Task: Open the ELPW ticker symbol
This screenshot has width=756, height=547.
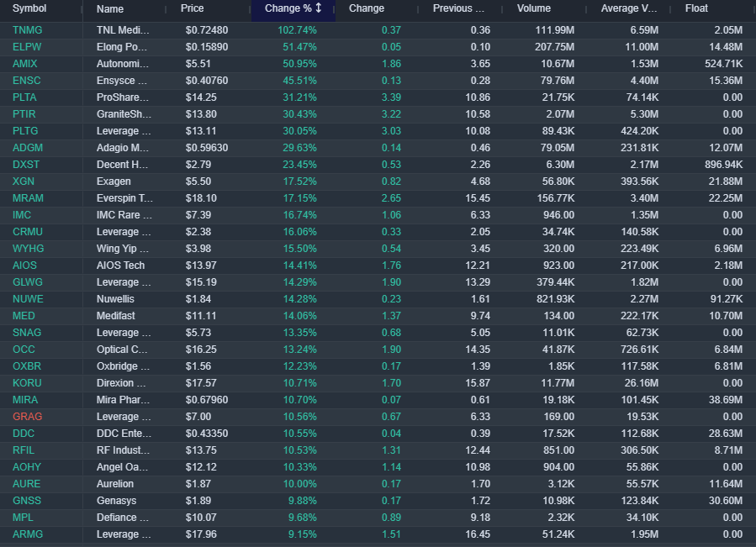Action: [27, 47]
